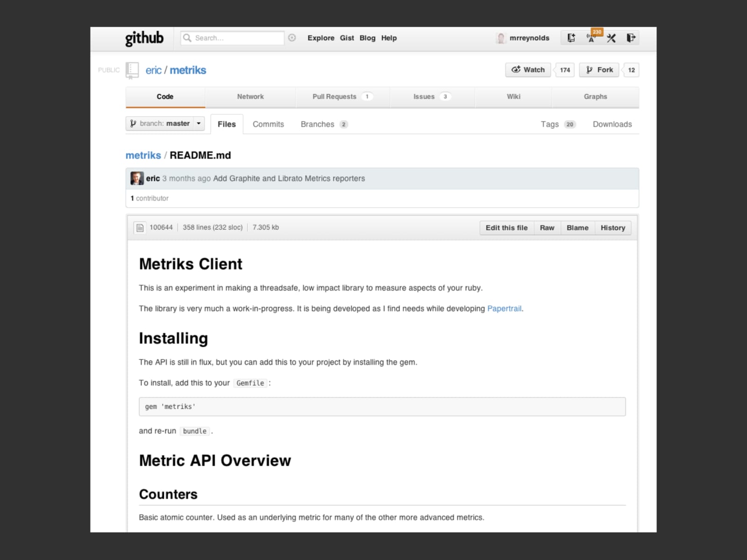Screen dimensions: 747x560
Task: Click the Fork button
Action: [599, 70]
